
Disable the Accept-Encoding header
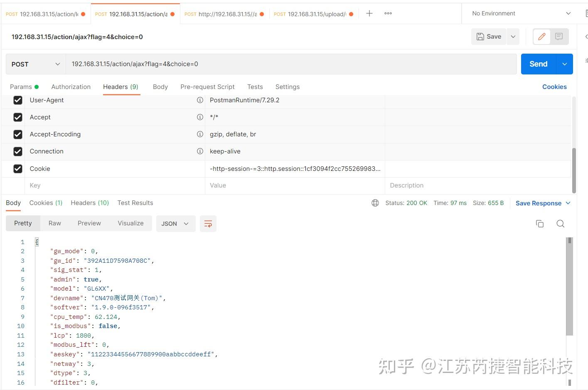pyautogui.click(x=18, y=134)
